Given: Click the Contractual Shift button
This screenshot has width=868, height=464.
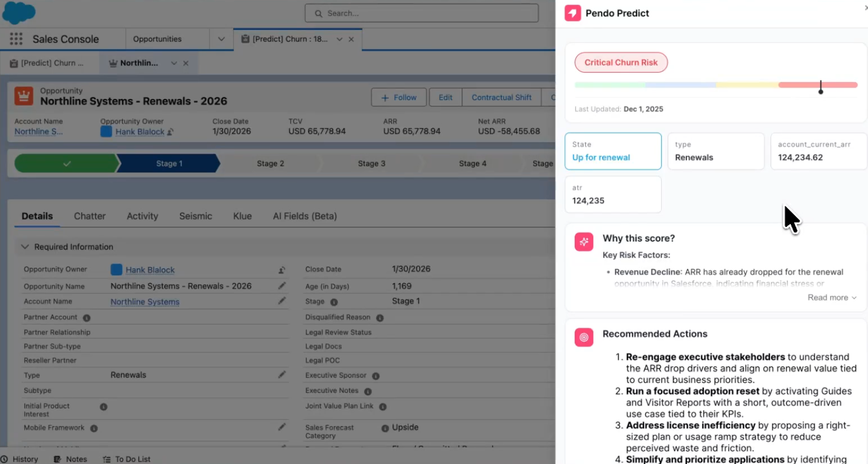Looking at the screenshot, I should pos(502,97).
